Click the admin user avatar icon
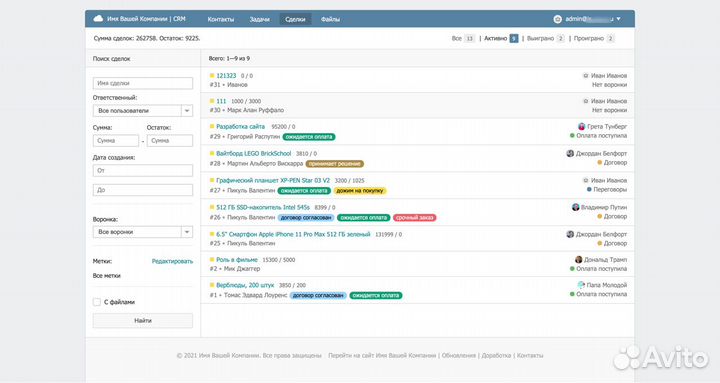This screenshot has height=383, width=720. tap(557, 19)
